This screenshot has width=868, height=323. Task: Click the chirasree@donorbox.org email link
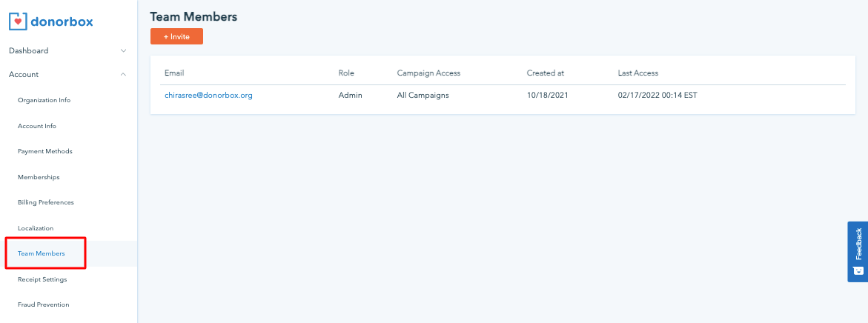(x=208, y=95)
